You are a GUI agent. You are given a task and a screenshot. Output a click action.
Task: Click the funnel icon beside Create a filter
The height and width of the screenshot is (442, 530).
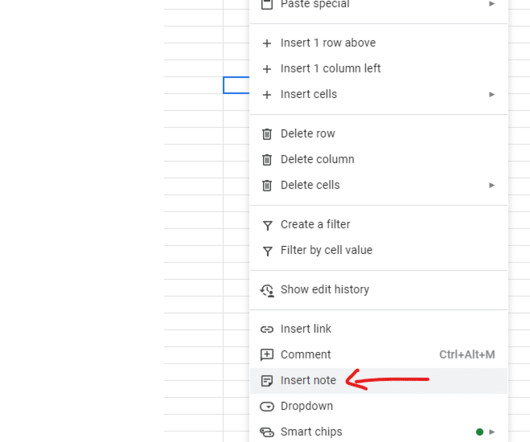267,225
